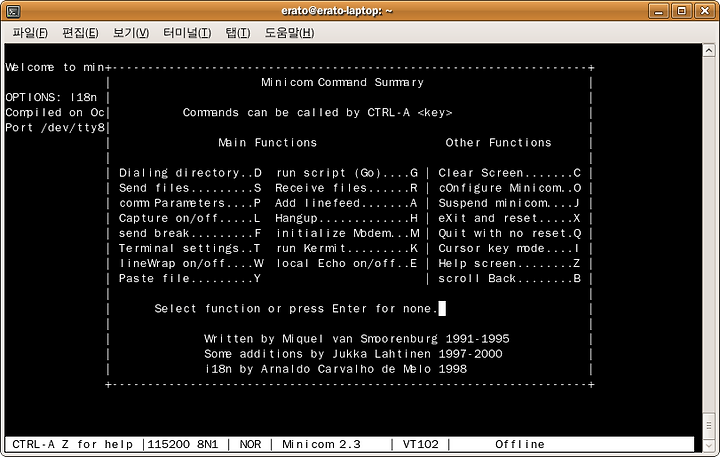
Task: Click the 'Compiled on Oc' line
Action: pyautogui.click(x=55, y=113)
